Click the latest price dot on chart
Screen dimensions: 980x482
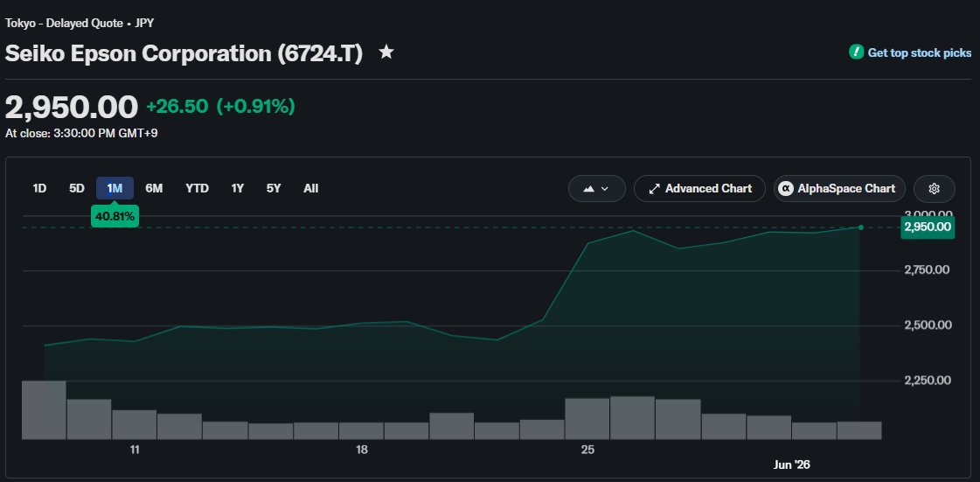[860, 227]
